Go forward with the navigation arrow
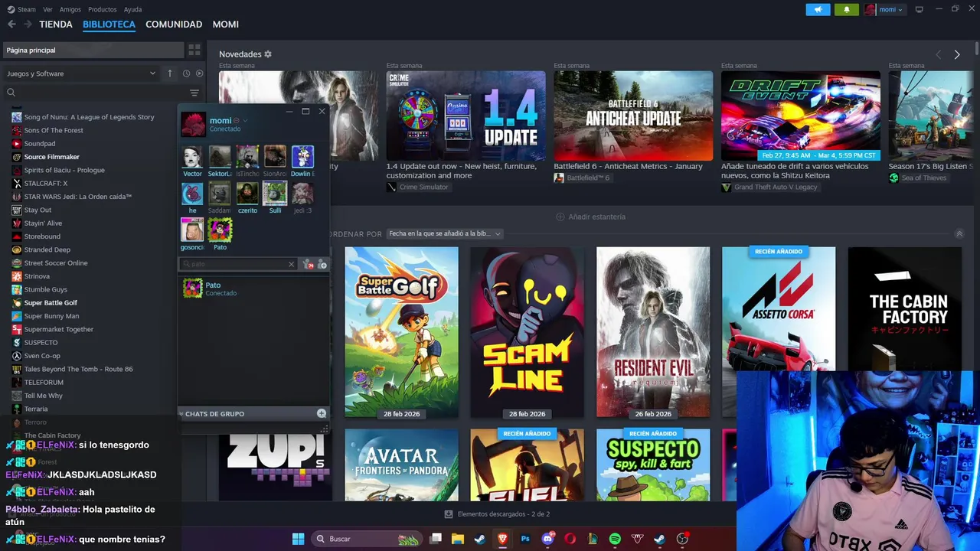This screenshot has width=980, height=551. [28, 24]
